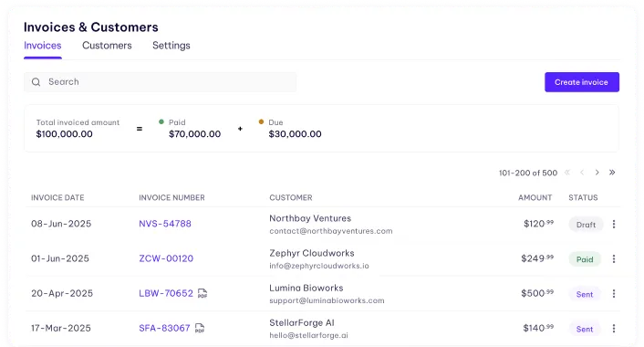
Task: Jump to last page of invoices
Action: 612,173
